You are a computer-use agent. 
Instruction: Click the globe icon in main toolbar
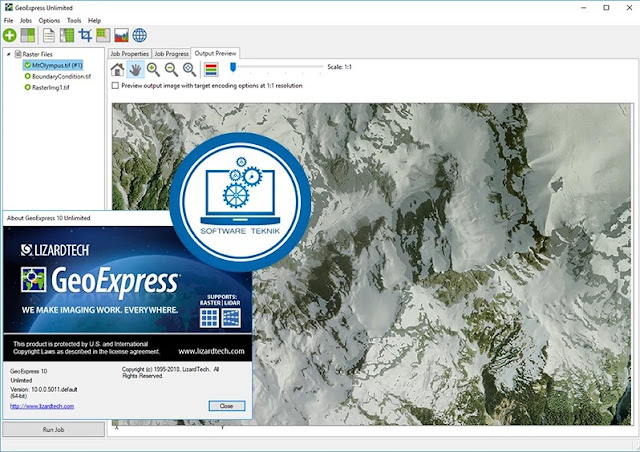point(140,36)
